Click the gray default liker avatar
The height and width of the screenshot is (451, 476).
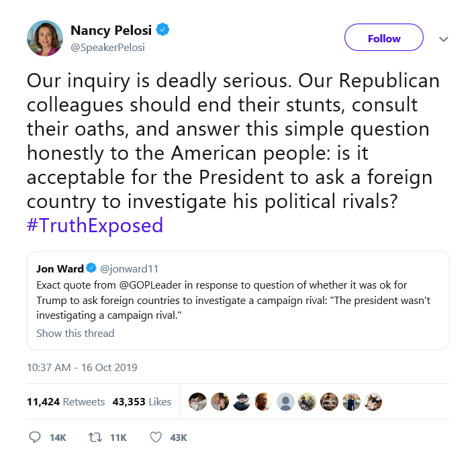coord(285,401)
